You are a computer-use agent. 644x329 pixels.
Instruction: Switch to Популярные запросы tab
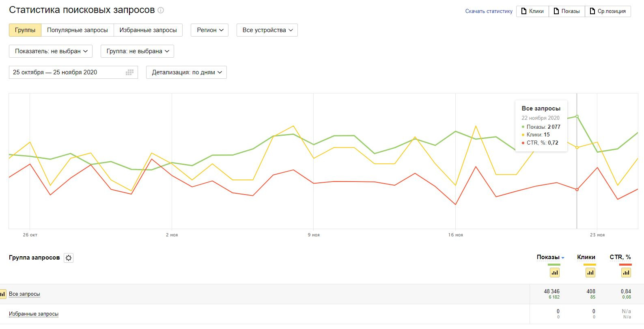(77, 30)
